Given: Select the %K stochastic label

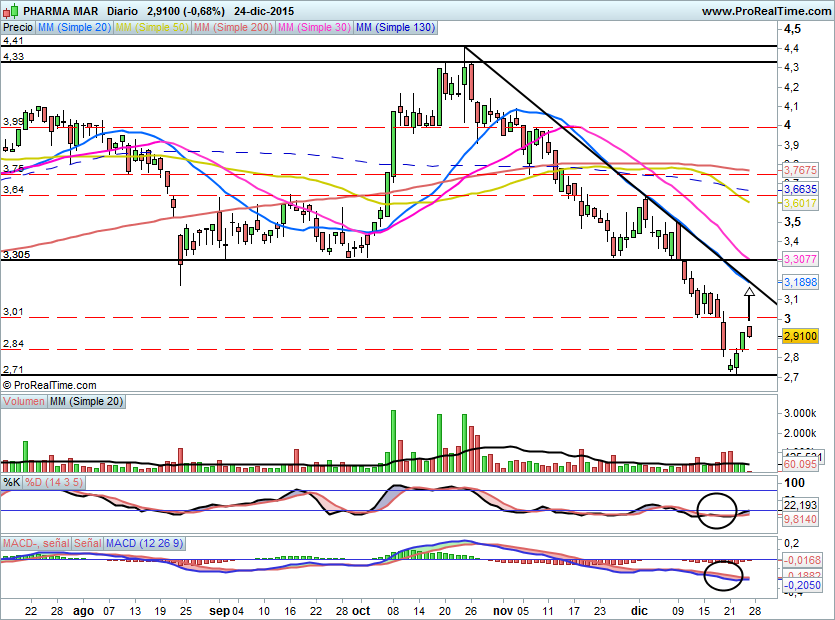Looking at the screenshot, I should [x=12, y=483].
